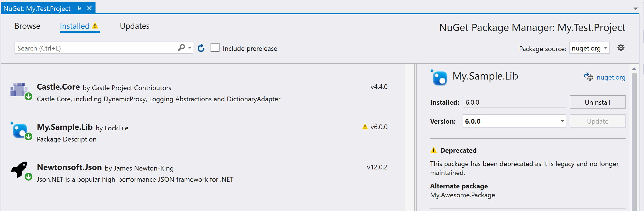The height and width of the screenshot is (211, 644).
Task: Expand the Version 6.0.0 dropdown
Action: [562, 121]
